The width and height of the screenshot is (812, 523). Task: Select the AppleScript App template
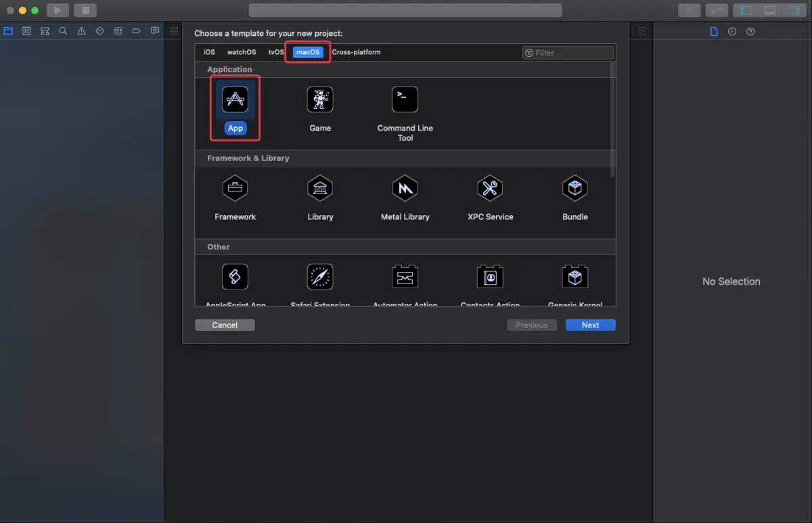coord(235,277)
